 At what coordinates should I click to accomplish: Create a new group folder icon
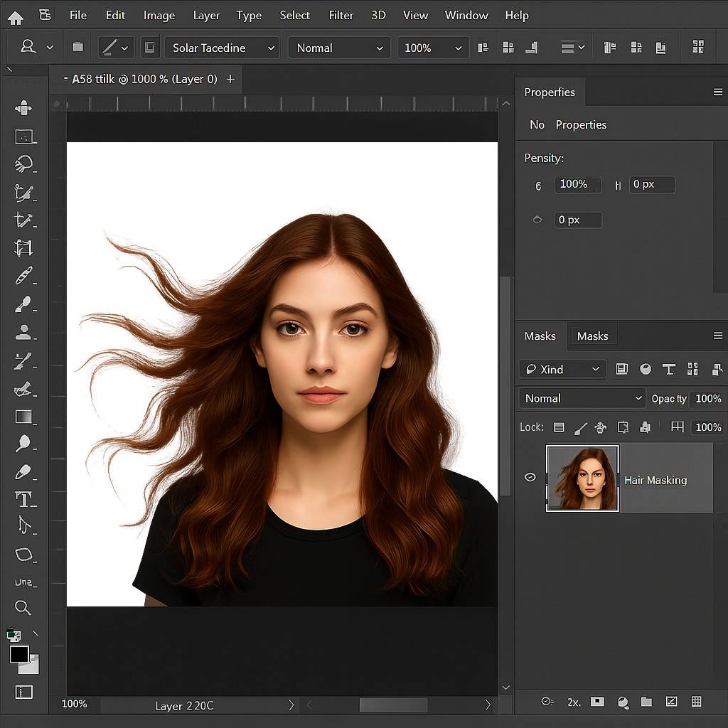point(646,702)
